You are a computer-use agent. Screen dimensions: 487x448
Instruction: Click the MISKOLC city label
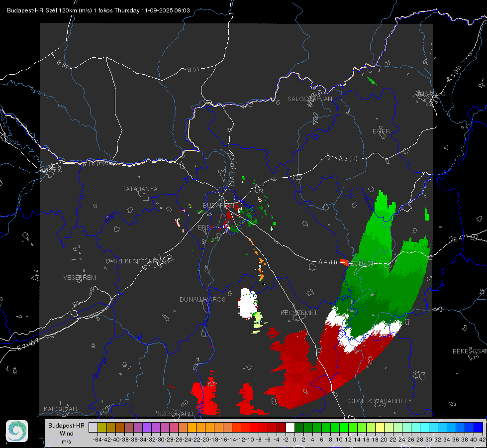tap(431, 94)
